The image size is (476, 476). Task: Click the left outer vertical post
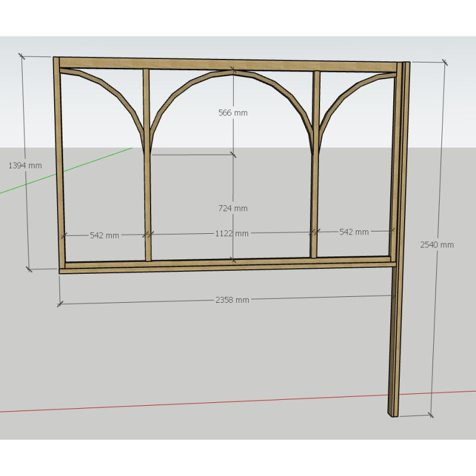59,167
